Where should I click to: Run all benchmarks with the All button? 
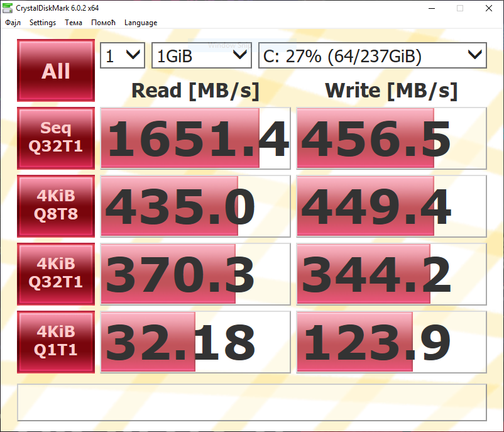point(56,70)
